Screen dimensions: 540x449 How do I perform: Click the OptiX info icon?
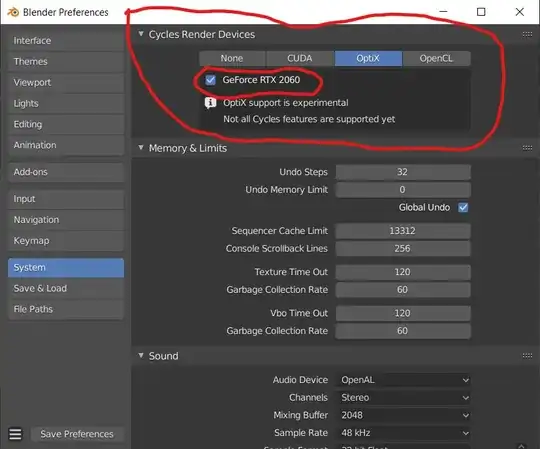pyautogui.click(x=210, y=103)
